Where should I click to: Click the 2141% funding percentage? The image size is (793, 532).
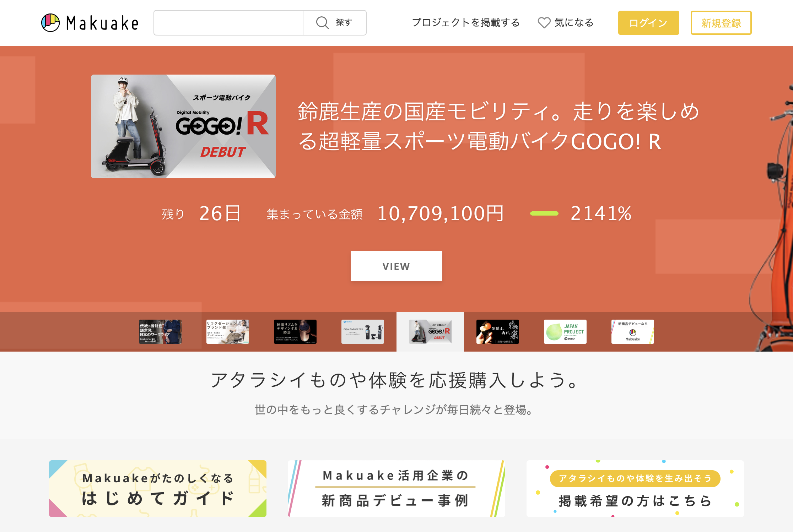[x=601, y=213]
